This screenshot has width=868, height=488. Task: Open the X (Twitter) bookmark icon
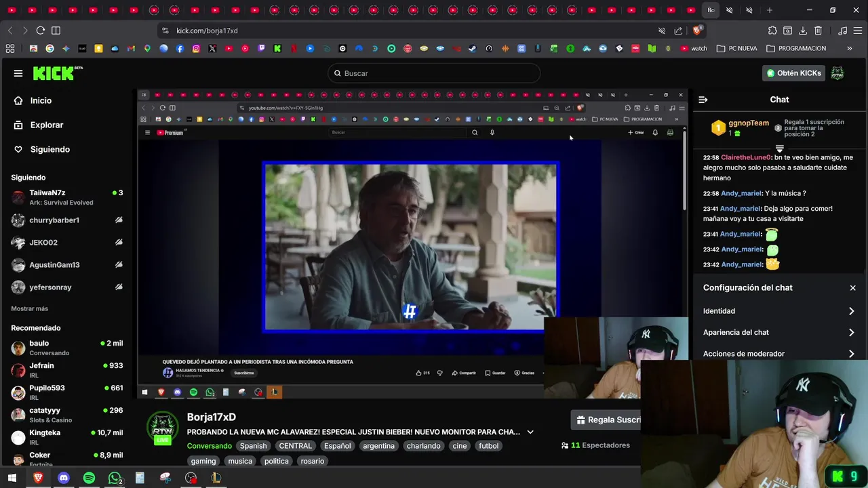[212, 48]
